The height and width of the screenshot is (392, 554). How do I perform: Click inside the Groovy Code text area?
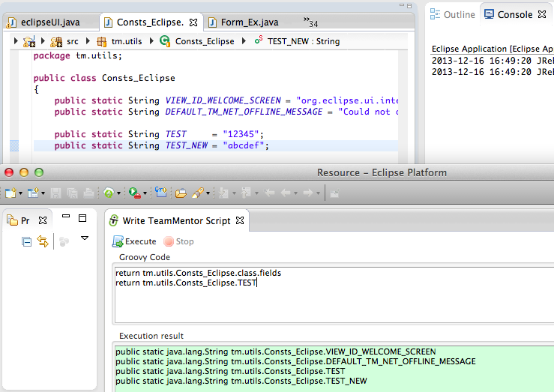330,300
